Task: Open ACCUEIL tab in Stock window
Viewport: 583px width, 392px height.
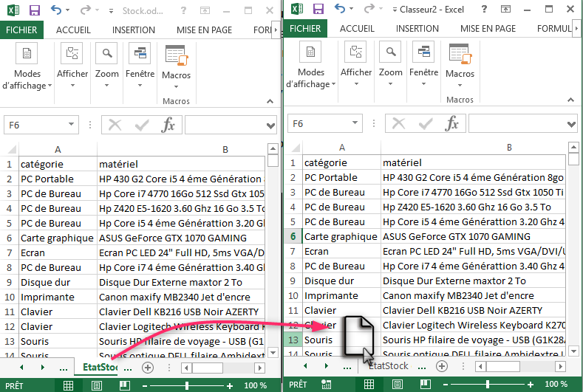Action: (x=73, y=30)
